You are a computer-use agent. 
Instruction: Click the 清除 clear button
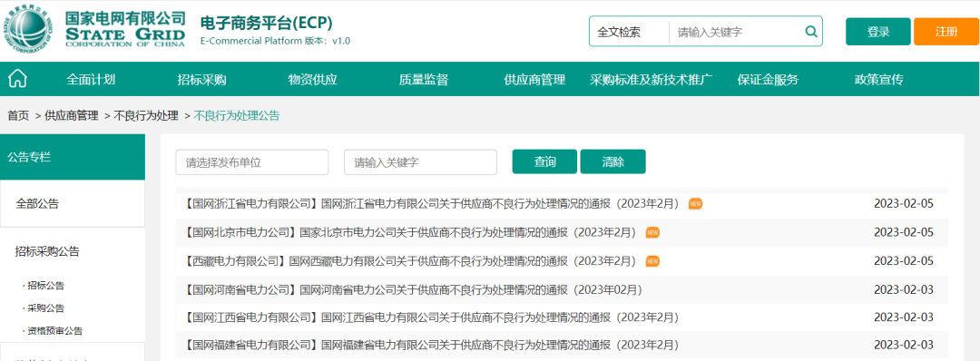pyautogui.click(x=612, y=161)
